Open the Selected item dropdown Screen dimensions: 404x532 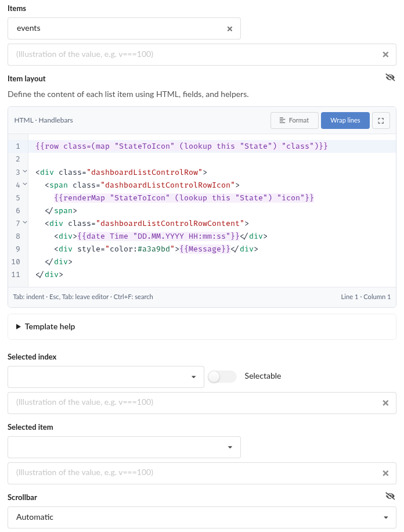point(124,447)
